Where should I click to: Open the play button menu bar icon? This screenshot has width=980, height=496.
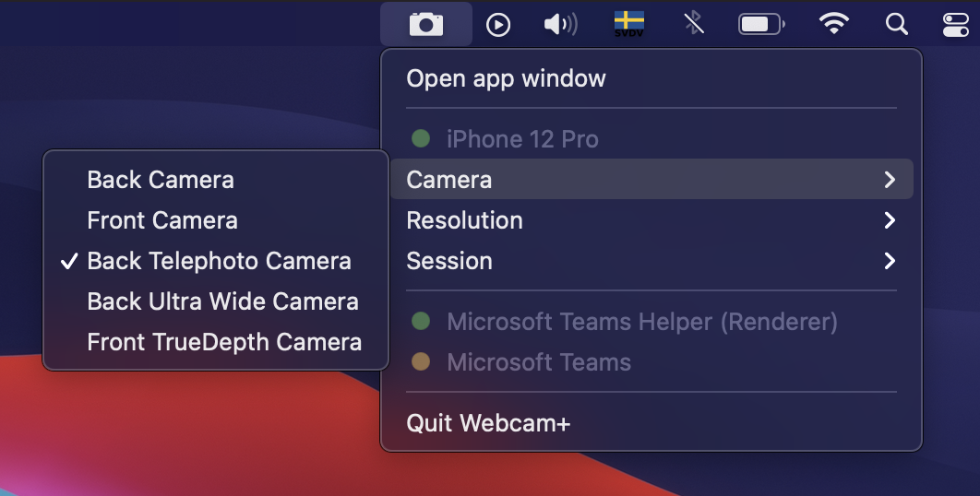tap(498, 25)
